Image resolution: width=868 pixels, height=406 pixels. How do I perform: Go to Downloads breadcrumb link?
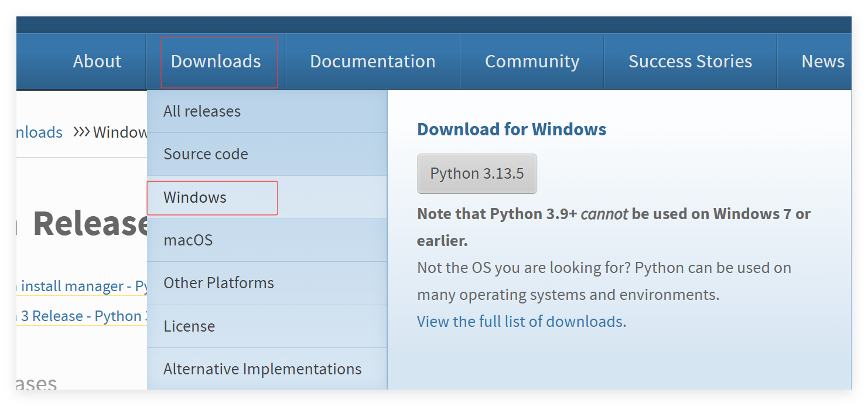click(x=39, y=132)
